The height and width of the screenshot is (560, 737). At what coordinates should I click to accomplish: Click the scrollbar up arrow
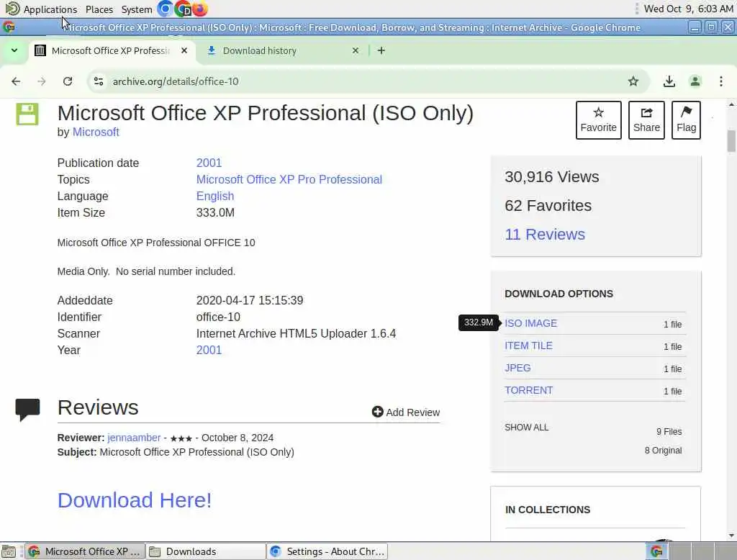point(731,104)
